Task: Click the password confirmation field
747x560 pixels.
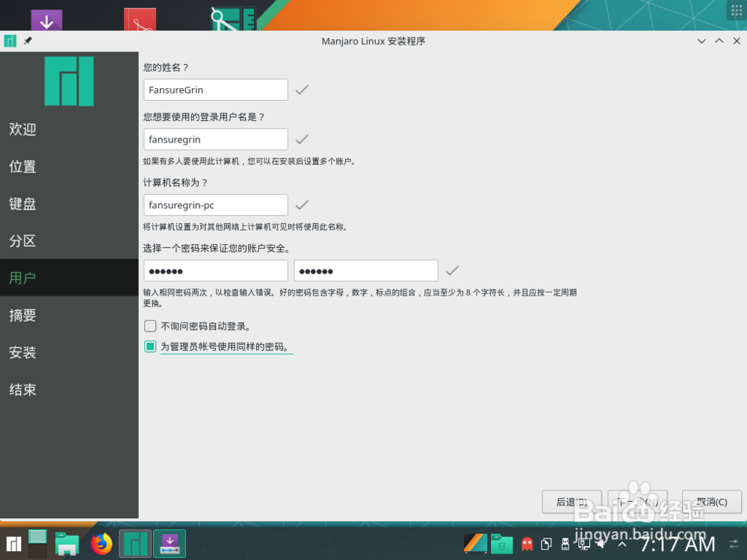Action: click(366, 270)
